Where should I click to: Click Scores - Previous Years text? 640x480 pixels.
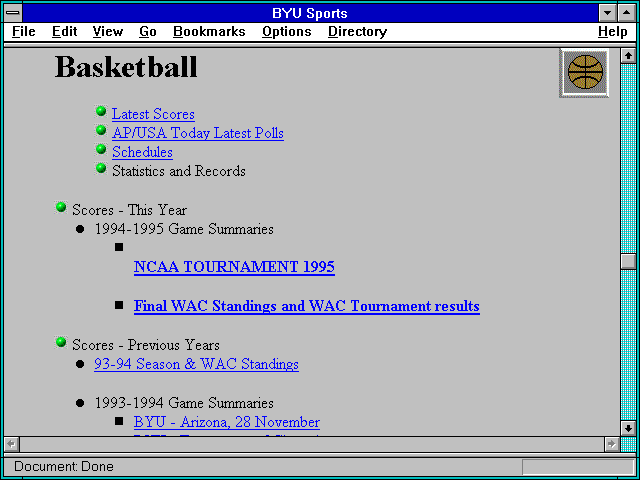click(x=146, y=345)
